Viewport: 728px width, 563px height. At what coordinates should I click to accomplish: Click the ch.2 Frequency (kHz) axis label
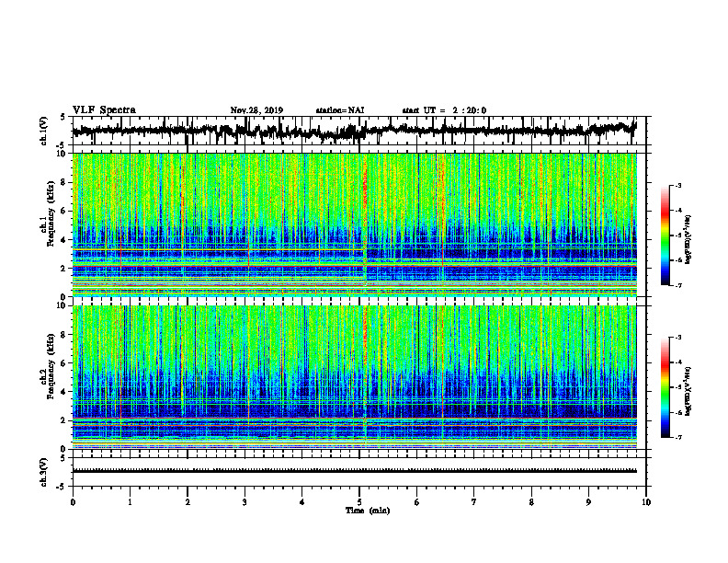point(48,365)
